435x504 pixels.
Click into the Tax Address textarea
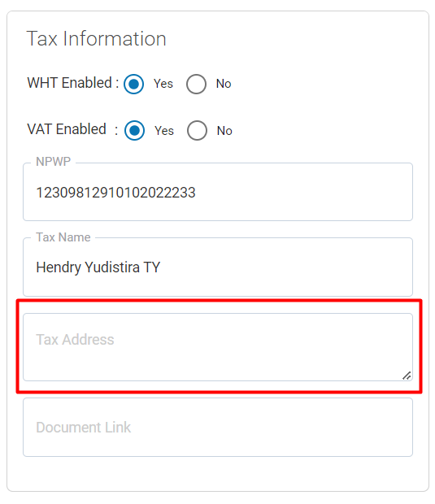(218, 347)
